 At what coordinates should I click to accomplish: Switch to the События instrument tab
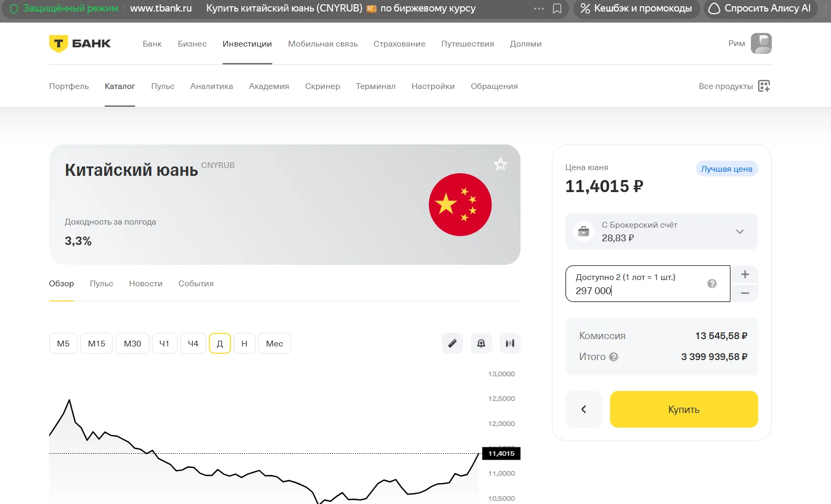(196, 284)
